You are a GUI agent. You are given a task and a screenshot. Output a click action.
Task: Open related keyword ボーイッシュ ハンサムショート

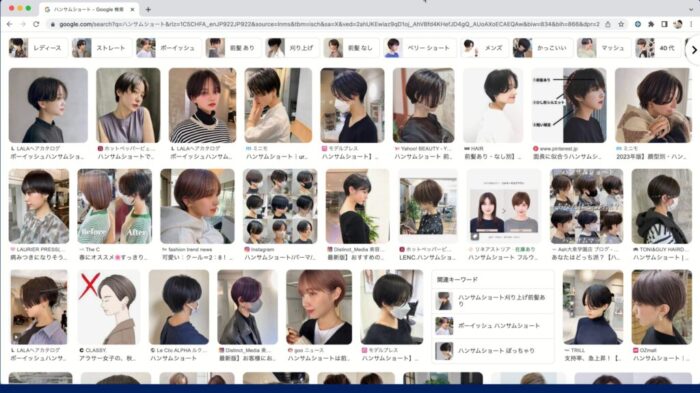pyautogui.click(x=493, y=326)
